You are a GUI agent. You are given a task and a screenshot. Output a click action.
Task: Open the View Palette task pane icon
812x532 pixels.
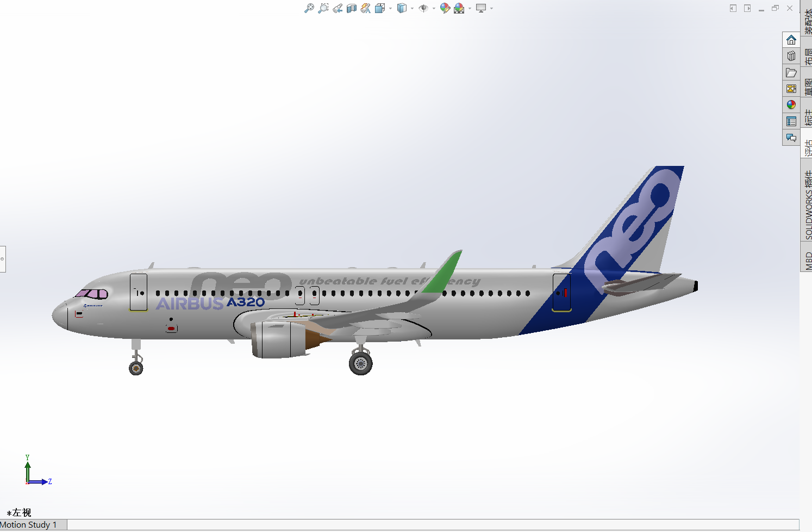click(791, 89)
